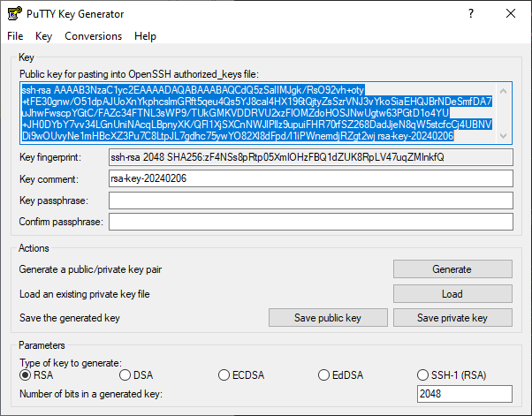
Task: Click the Key passphrase input field
Action: 311,200
